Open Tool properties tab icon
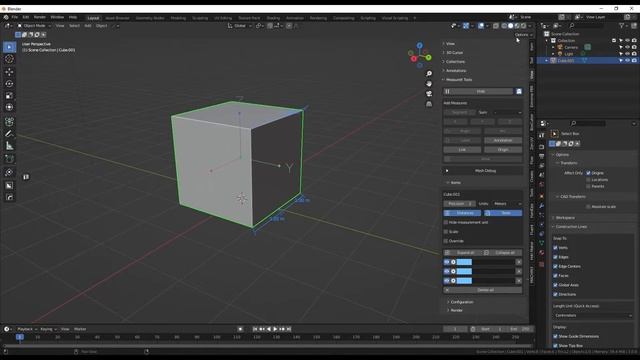 pos(542,135)
